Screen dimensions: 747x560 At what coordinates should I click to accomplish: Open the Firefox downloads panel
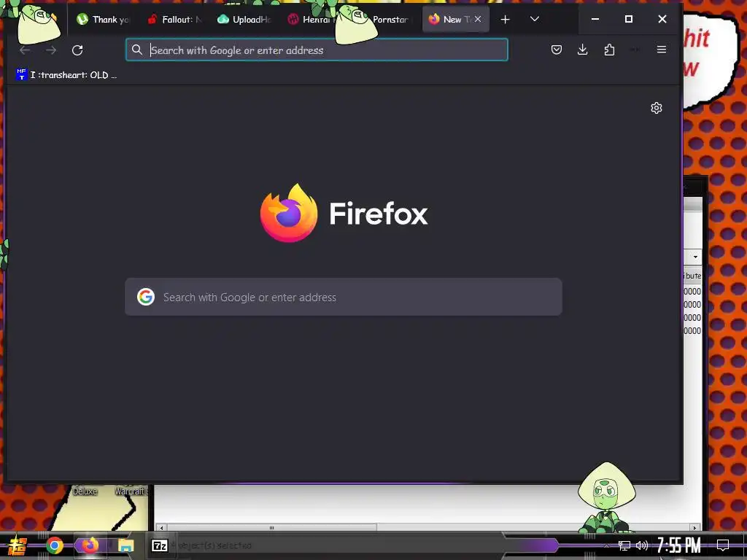coord(582,50)
